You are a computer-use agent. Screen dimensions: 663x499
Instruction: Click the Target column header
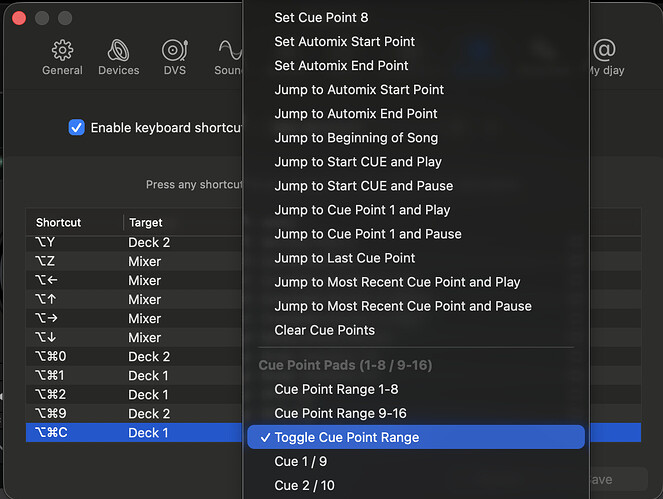click(x=145, y=222)
